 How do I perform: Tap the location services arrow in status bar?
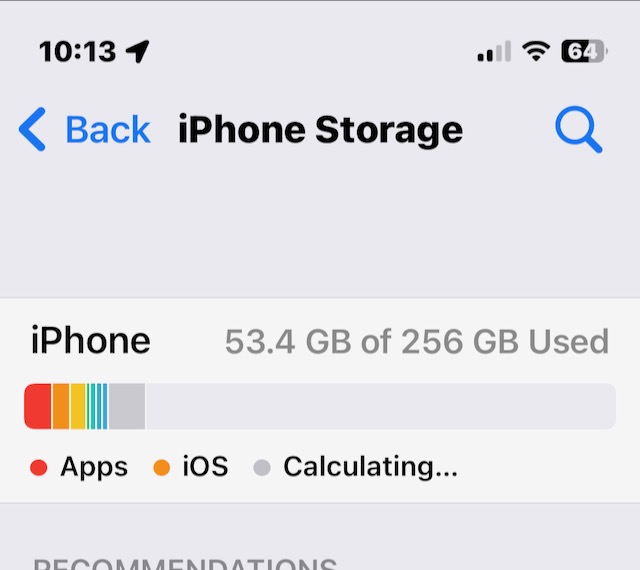138,51
